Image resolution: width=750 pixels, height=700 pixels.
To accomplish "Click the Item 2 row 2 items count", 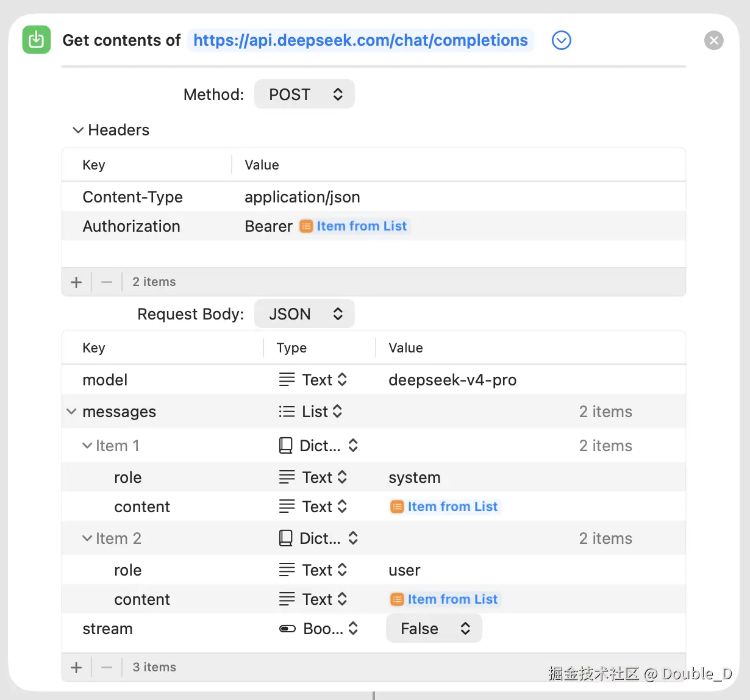I will point(605,538).
